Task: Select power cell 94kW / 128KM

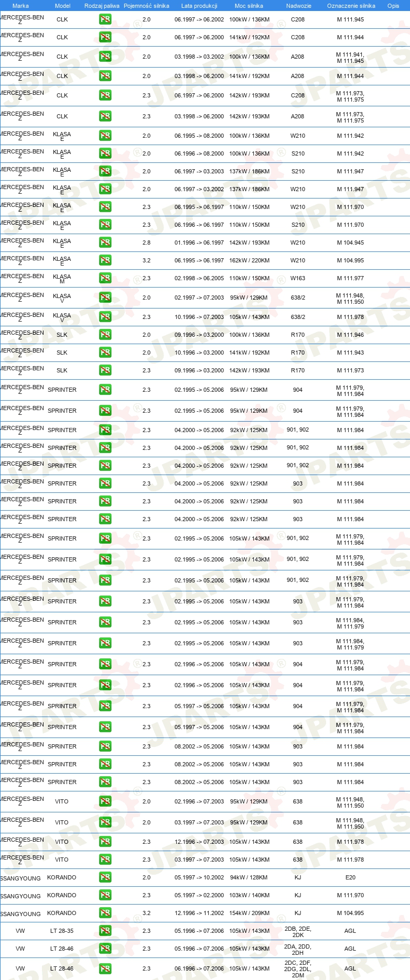Action: (x=249, y=877)
